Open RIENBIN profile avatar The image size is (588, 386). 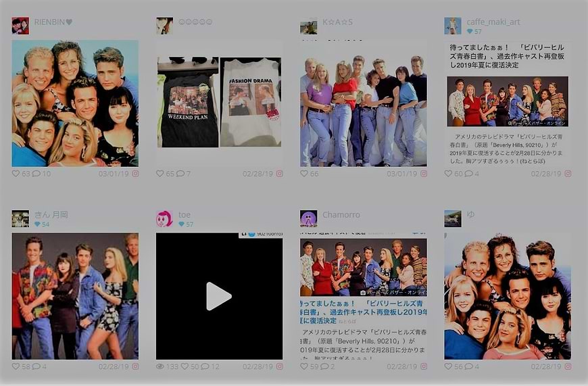click(20, 26)
